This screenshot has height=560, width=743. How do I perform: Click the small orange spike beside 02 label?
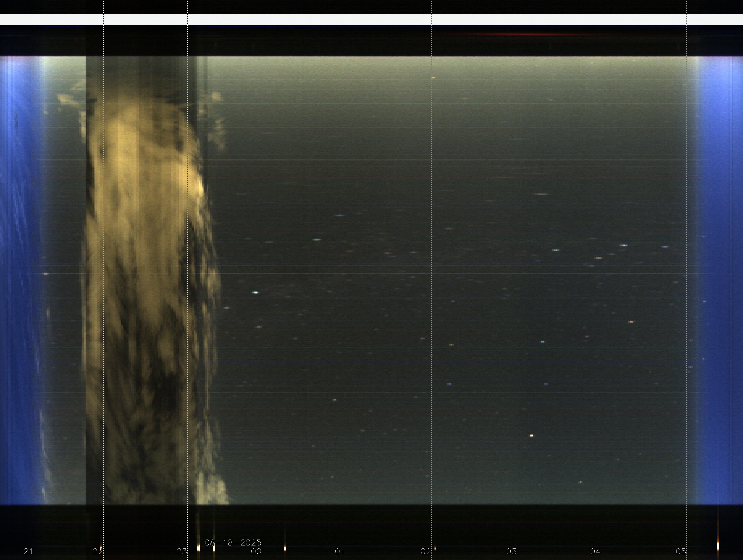point(435,549)
